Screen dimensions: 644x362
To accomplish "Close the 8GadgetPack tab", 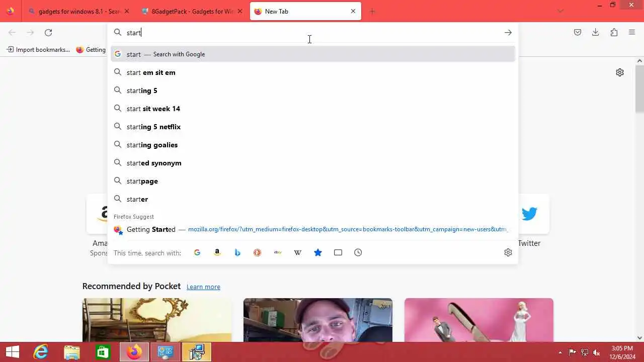I will pyautogui.click(x=240, y=11).
